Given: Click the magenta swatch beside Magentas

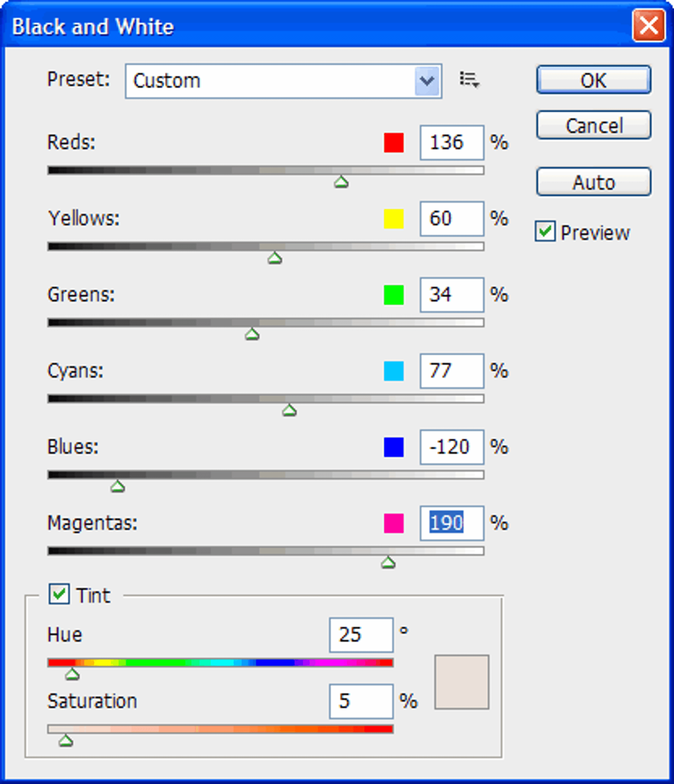Looking at the screenshot, I should pos(394,523).
